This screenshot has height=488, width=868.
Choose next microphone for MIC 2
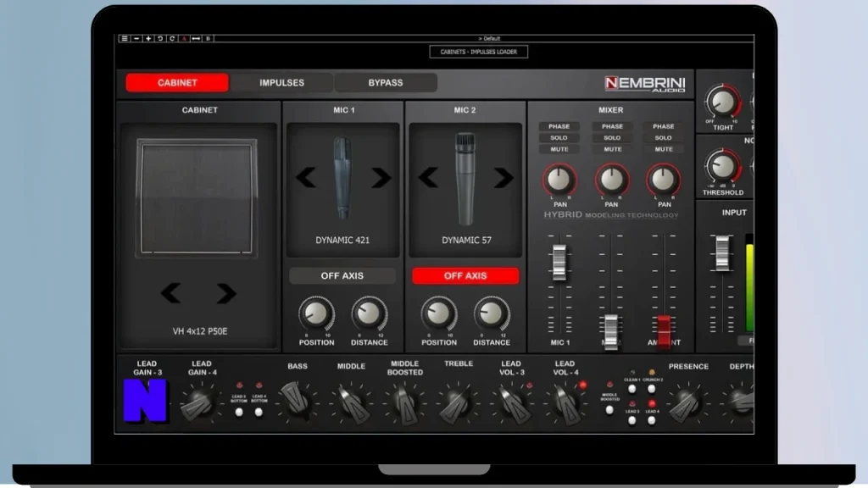[504, 178]
